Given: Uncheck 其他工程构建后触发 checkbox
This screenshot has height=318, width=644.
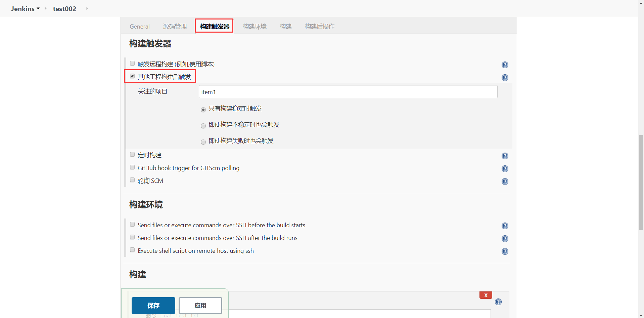Looking at the screenshot, I should [132, 76].
